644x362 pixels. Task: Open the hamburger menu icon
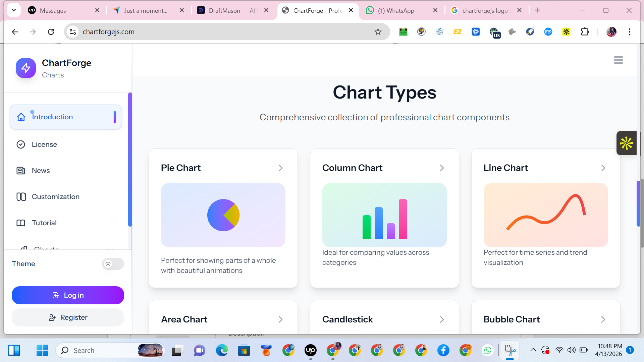(618, 60)
